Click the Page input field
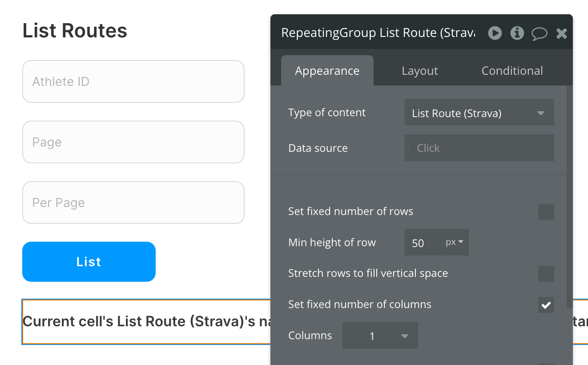Viewport: 588px width, 365px height. [x=133, y=142]
